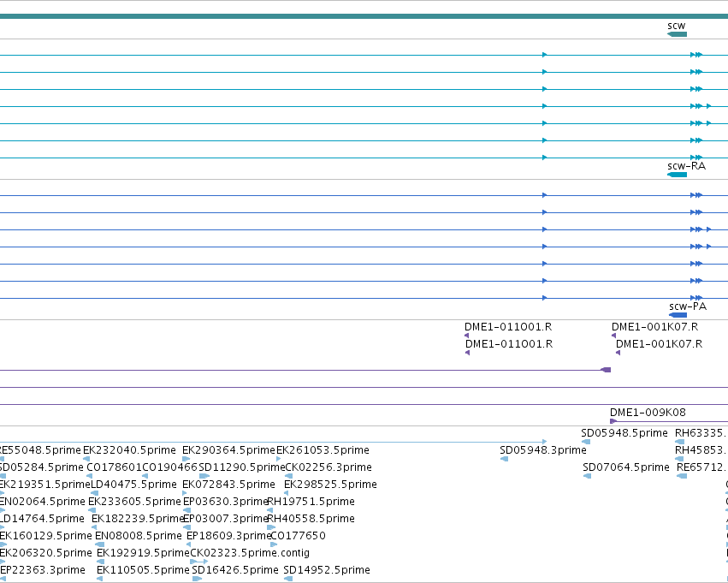The width and height of the screenshot is (728, 583).
Task: Select the RE65712 EST label
Action: (702, 467)
